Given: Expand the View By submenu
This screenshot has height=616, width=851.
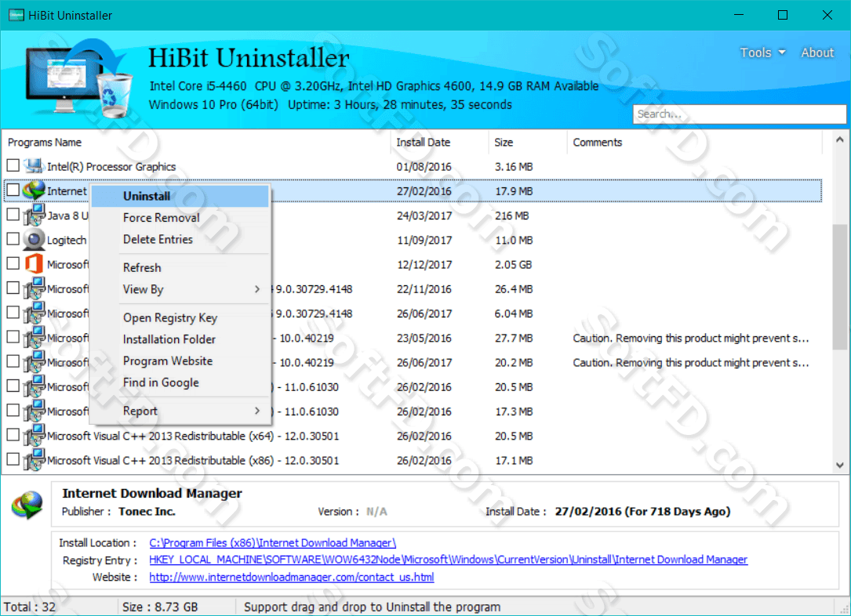Looking at the screenshot, I should pos(180,289).
